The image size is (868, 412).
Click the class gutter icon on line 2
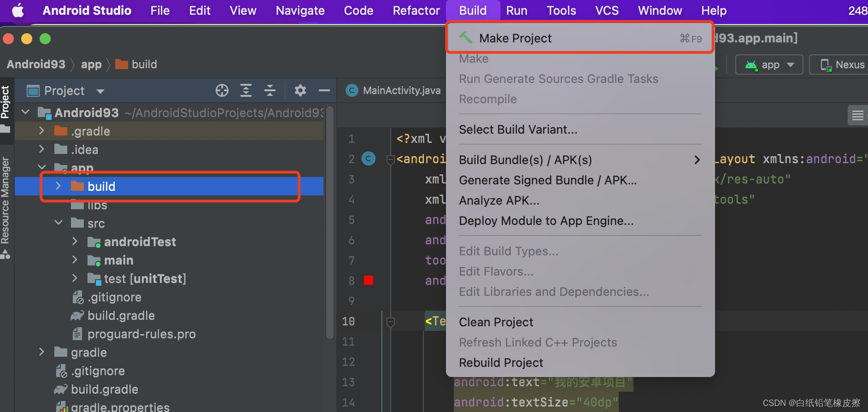point(368,159)
